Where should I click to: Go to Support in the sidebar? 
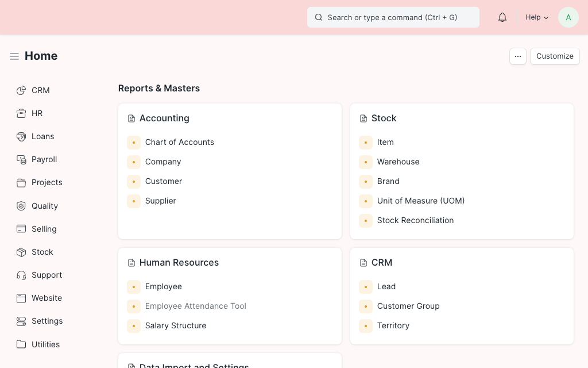pos(47,275)
